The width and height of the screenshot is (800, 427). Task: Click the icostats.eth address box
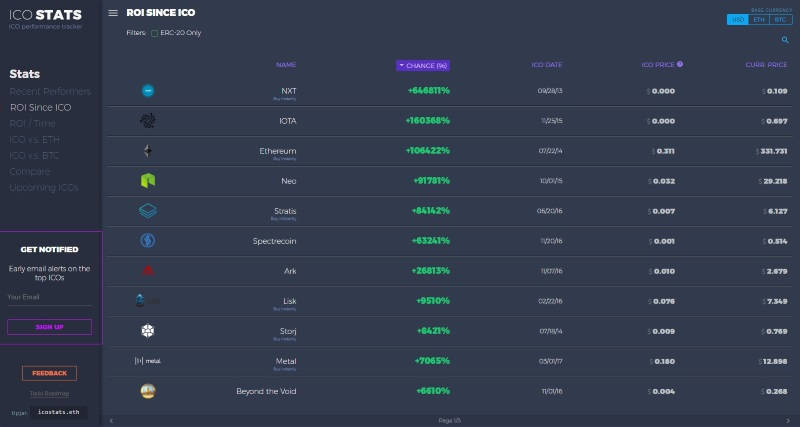point(58,412)
